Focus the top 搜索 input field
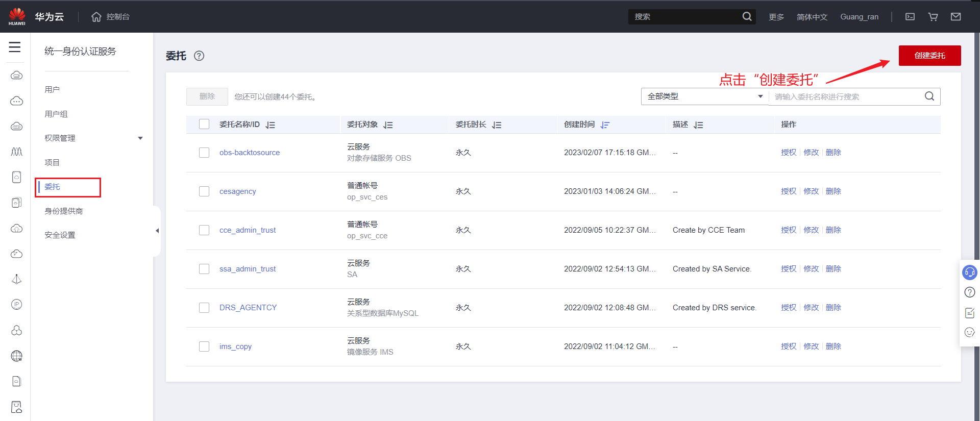Viewport: 980px width, 421px height. click(x=685, y=17)
